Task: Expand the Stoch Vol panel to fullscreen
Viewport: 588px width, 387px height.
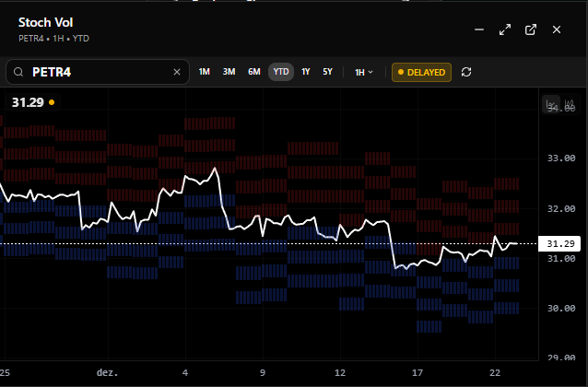Action: pos(505,29)
